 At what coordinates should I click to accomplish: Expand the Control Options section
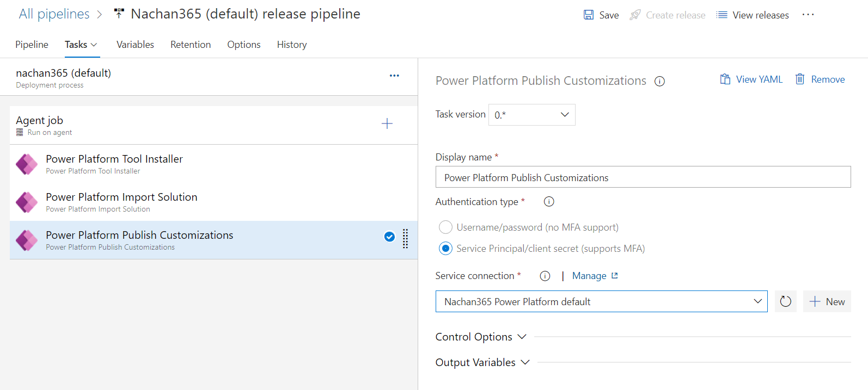point(481,337)
